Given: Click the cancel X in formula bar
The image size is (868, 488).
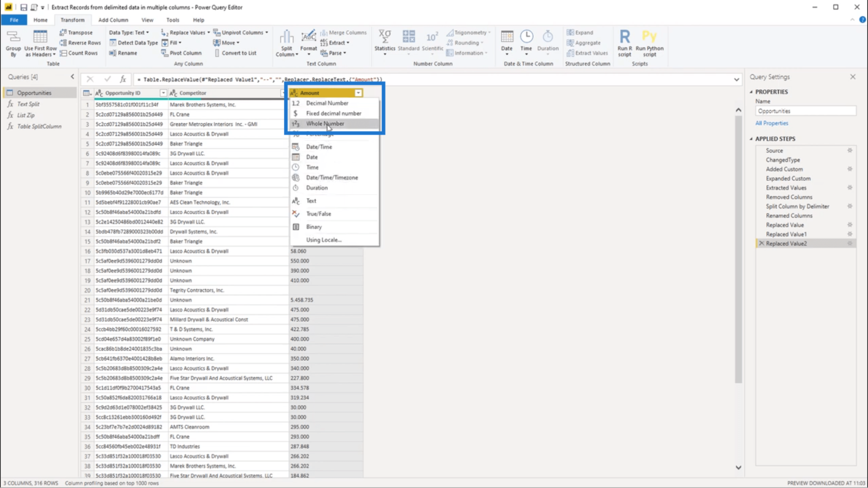Looking at the screenshot, I should pyautogui.click(x=90, y=79).
